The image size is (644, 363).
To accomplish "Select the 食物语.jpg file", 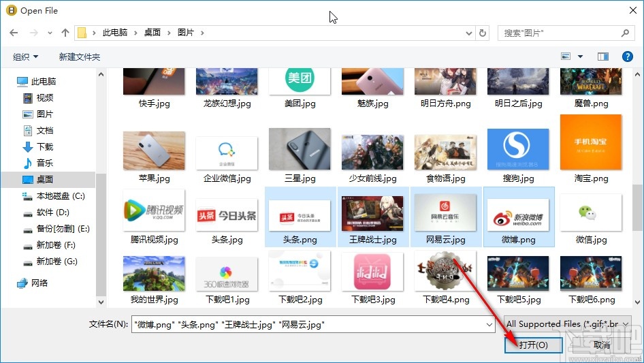I will [446, 158].
